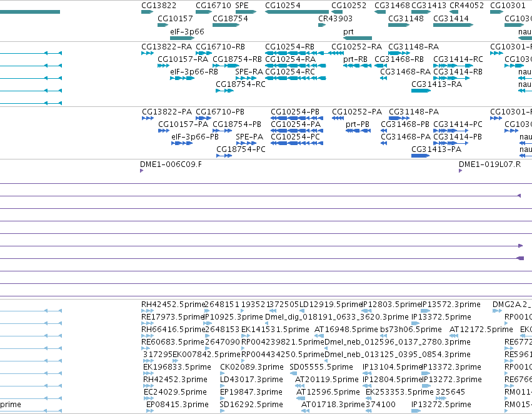Select the CG16710 gene label
This screenshot has height=414, width=532.
[x=213, y=6]
